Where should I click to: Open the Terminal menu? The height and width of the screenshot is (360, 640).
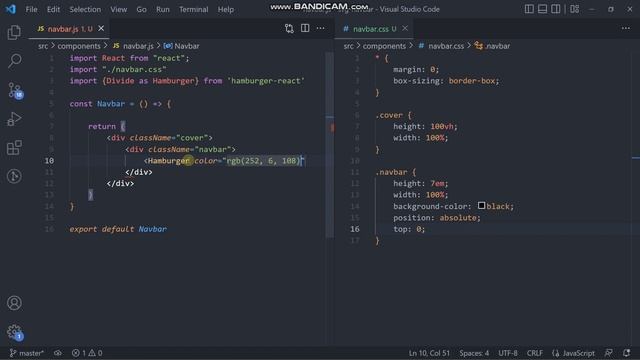pyautogui.click(x=193, y=9)
